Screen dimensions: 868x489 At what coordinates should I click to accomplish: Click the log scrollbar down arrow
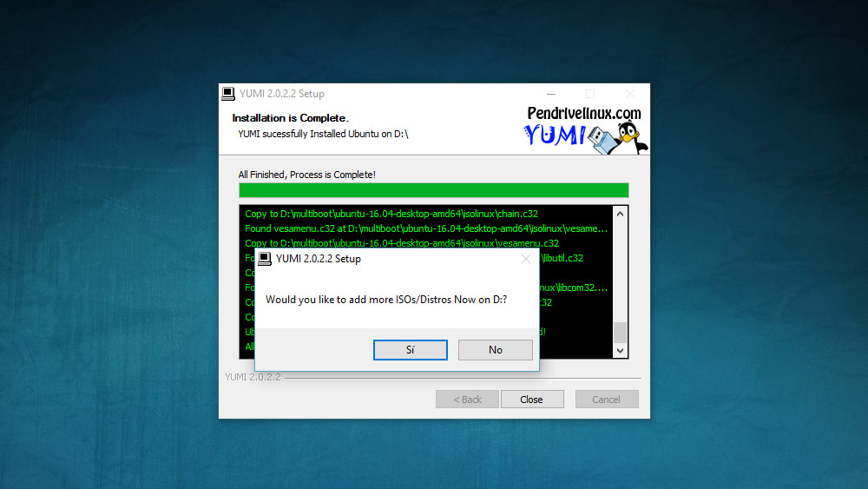(x=620, y=351)
